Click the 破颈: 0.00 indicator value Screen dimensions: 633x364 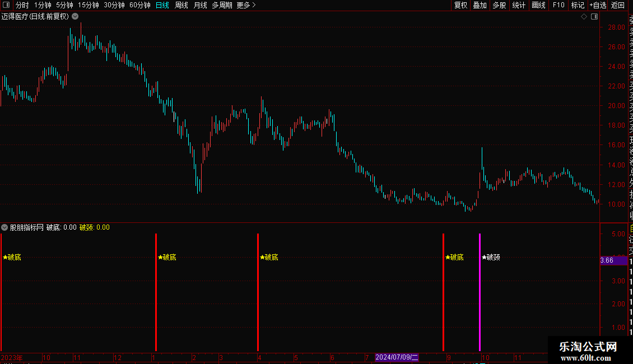point(95,227)
